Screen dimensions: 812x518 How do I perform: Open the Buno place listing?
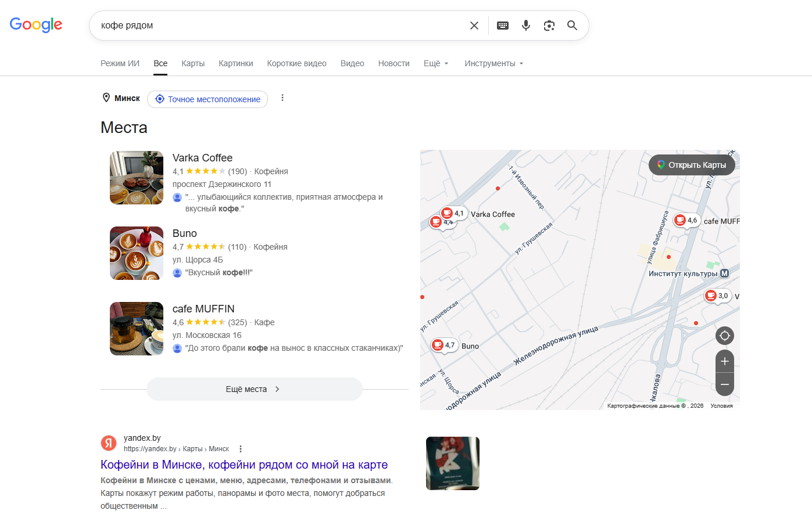click(185, 233)
